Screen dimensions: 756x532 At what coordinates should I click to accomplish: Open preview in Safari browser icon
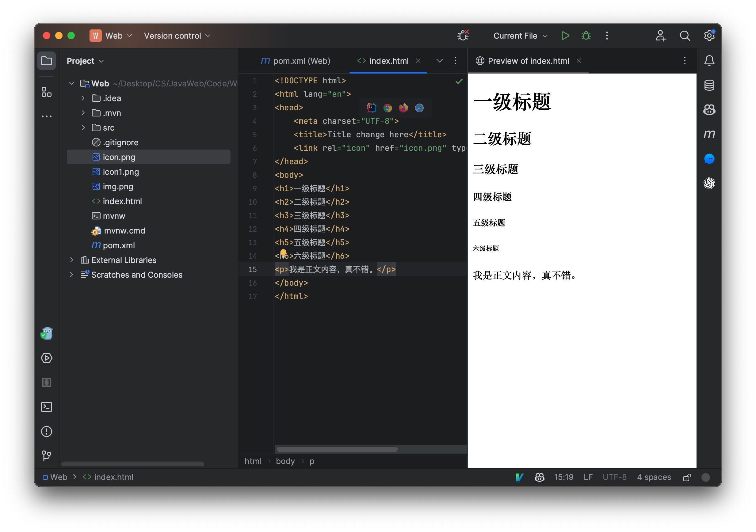(x=419, y=108)
